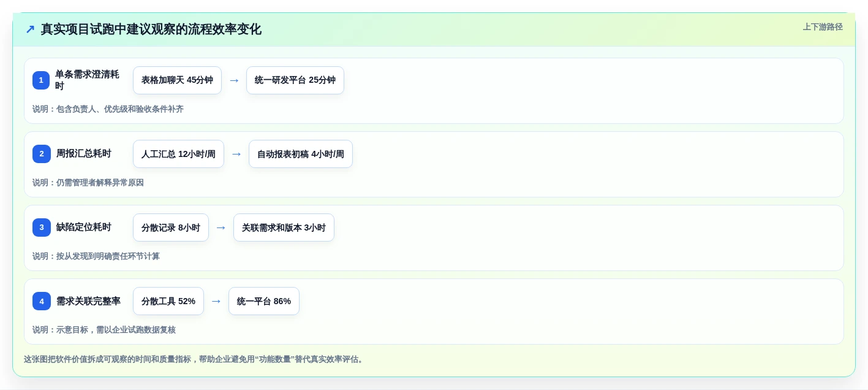
Task: Select the label 周报汇总耗时
Action: 84,154
